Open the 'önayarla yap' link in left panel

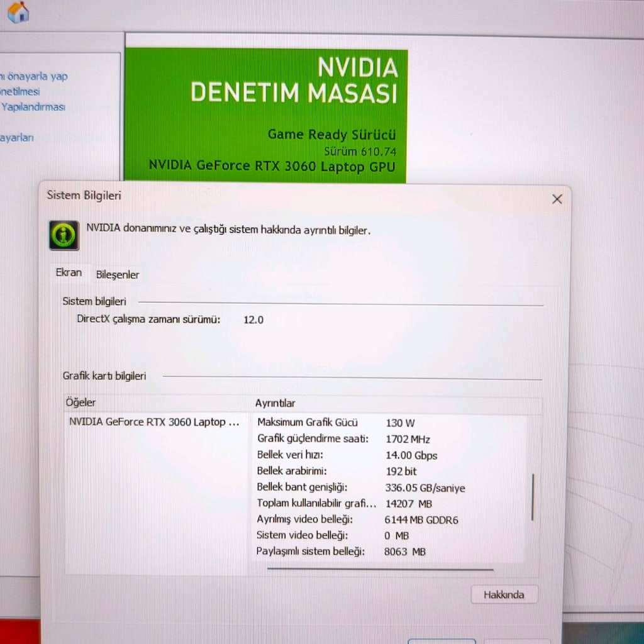[35, 76]
